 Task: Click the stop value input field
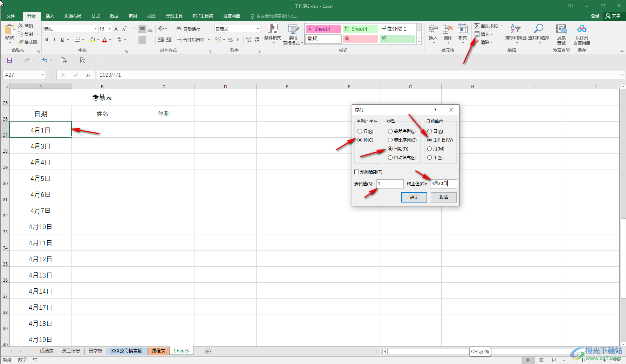pyautogui.click(x=443, y=184)
